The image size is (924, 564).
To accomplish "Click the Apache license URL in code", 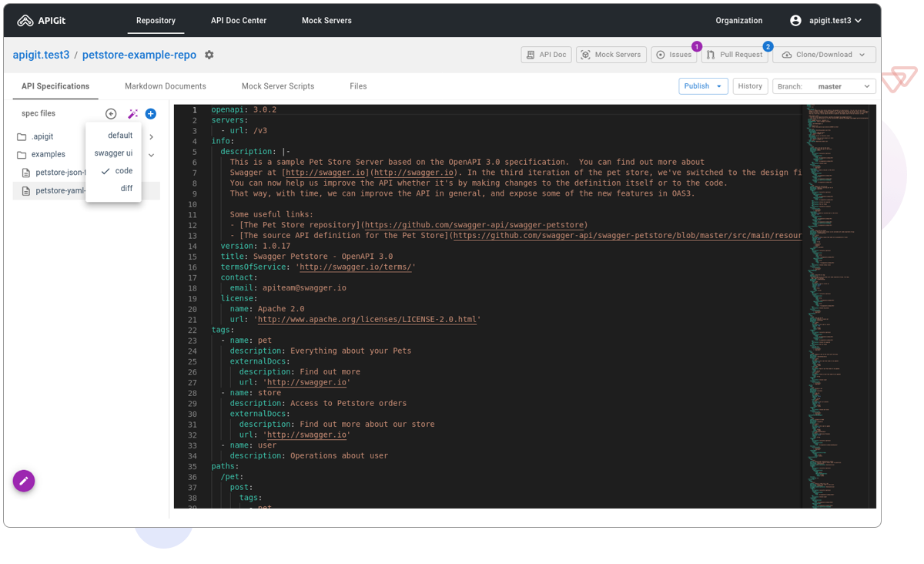I will (367, 319).
